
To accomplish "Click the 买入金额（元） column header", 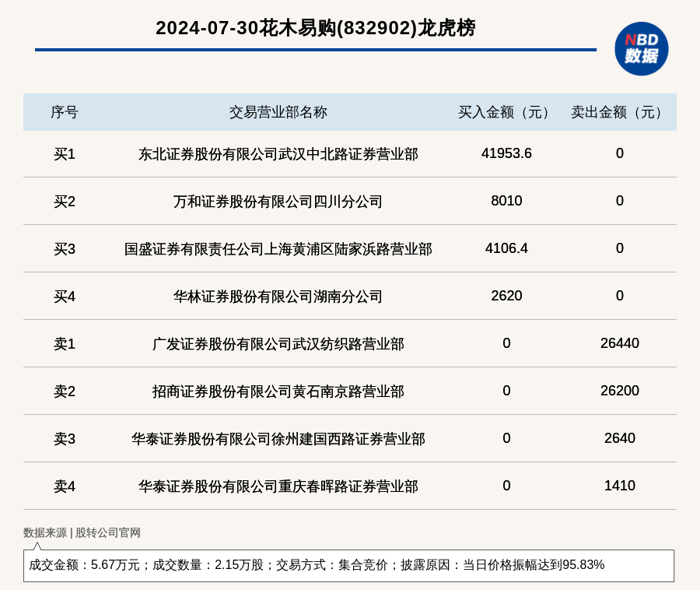I will 506,112.
